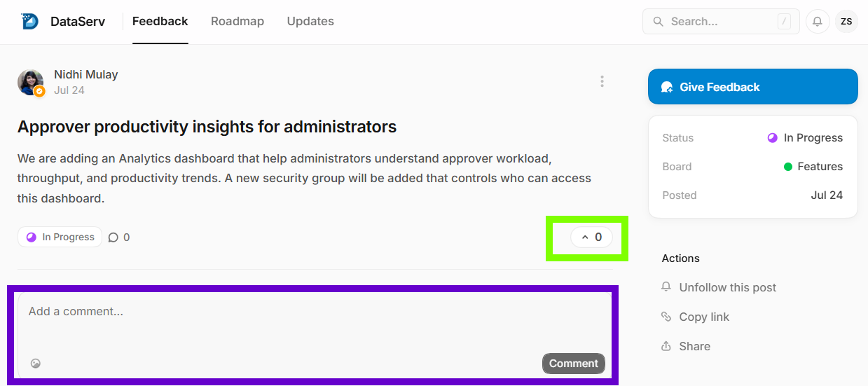Click the link icon beside Copy link

666,317
